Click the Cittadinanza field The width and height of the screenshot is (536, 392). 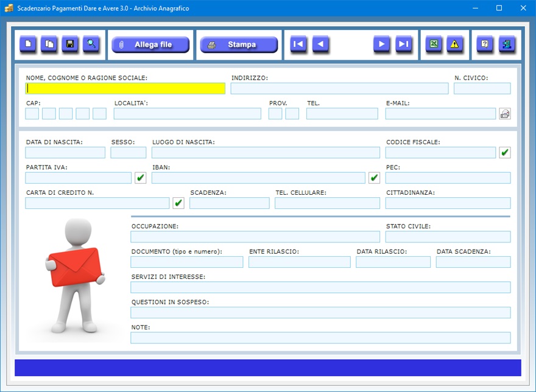coord(448,203)
